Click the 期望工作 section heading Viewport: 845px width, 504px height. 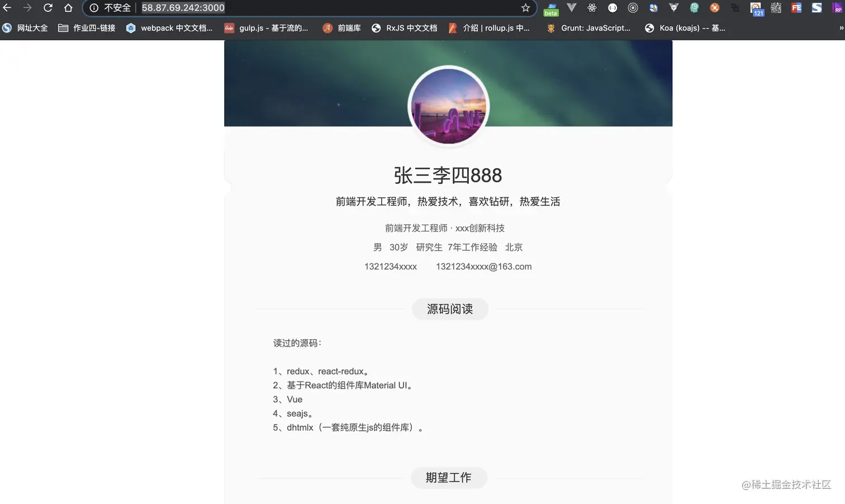pos(449,478)
